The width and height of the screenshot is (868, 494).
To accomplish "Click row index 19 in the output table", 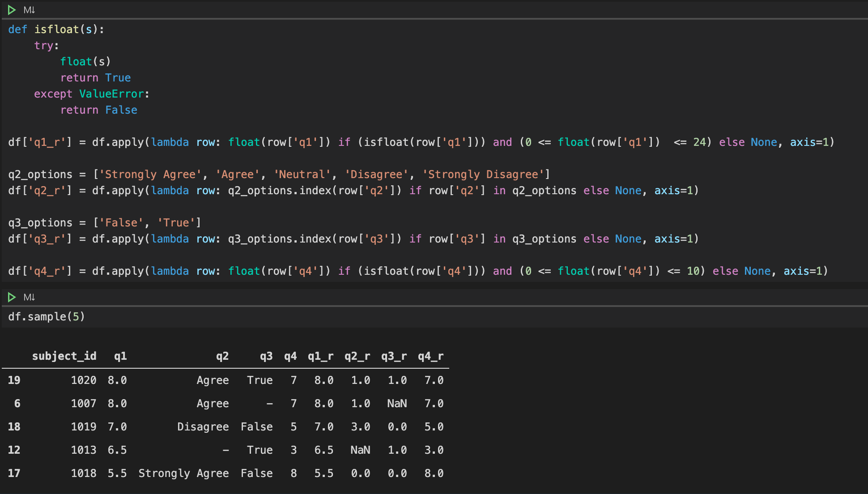I will (x=14, y=380).
